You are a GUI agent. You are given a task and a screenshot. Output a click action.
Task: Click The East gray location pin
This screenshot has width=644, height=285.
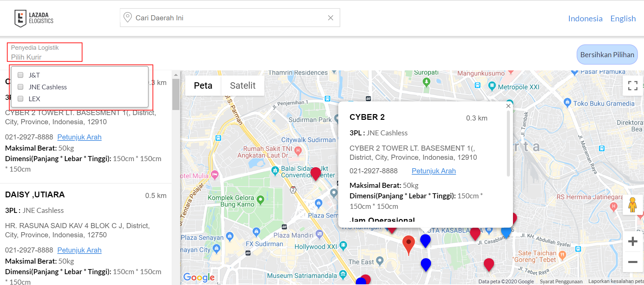click(380, 261)
